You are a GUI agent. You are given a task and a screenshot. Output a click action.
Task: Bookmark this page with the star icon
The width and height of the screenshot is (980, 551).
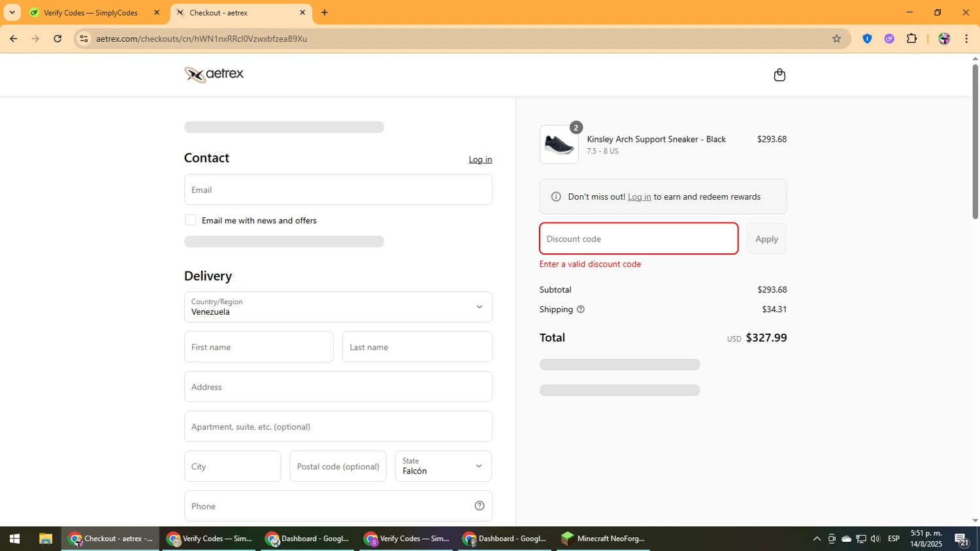tap(836, 39)
